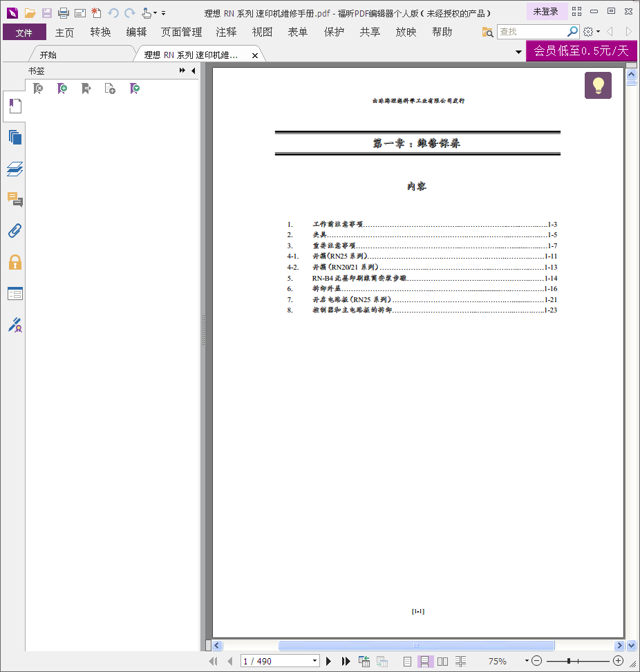Click the delete bookmark icon
The height and width of the screenshot is (672, 640).
click(38, 88)
